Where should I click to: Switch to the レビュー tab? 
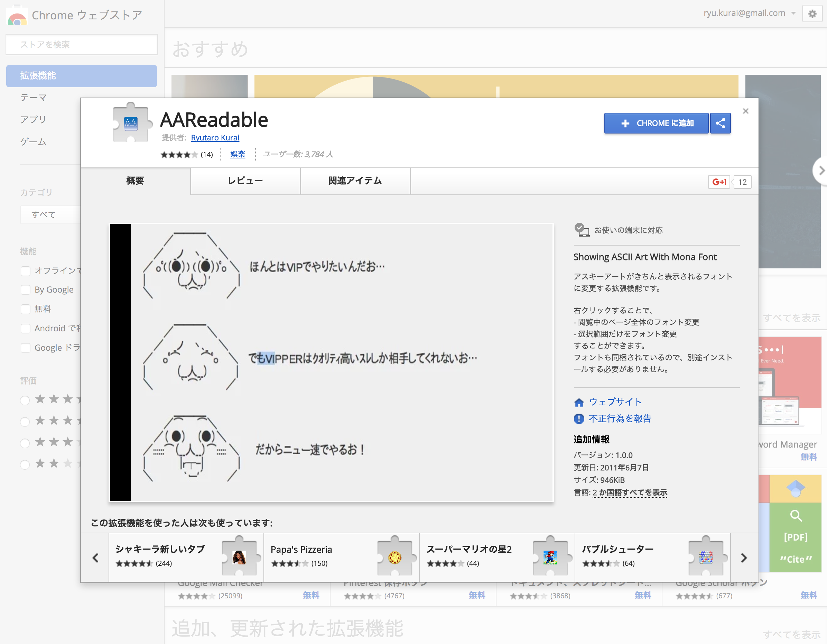245,181
